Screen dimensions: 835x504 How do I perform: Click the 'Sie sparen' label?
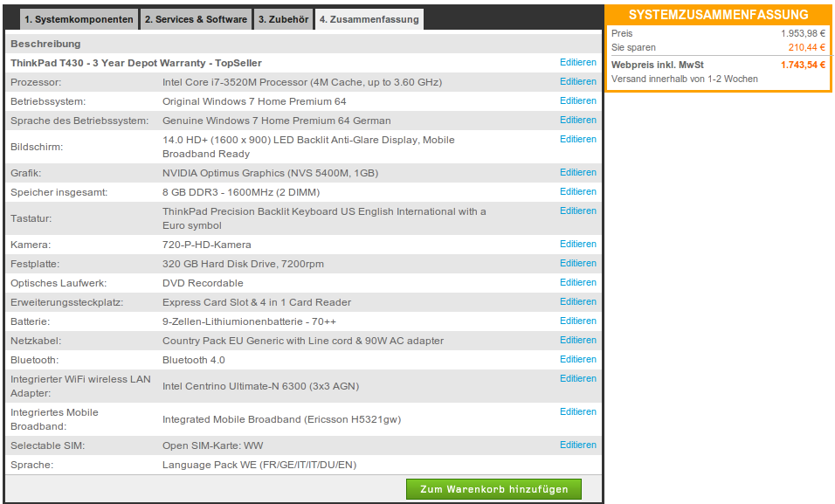(x=633, y=47)
